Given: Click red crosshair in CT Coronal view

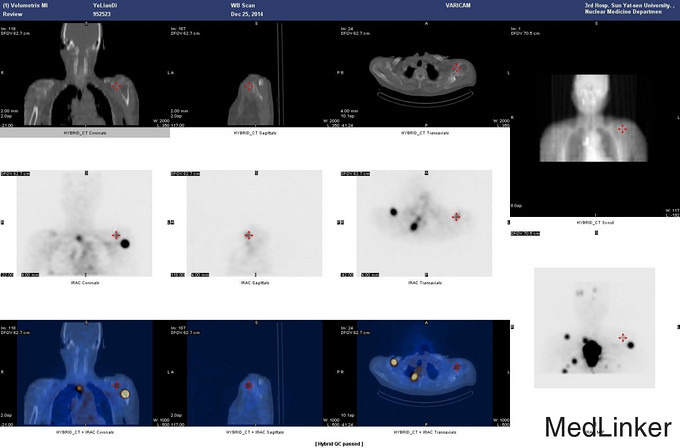Looking at the screenshot, I should [x=116, y=87].
